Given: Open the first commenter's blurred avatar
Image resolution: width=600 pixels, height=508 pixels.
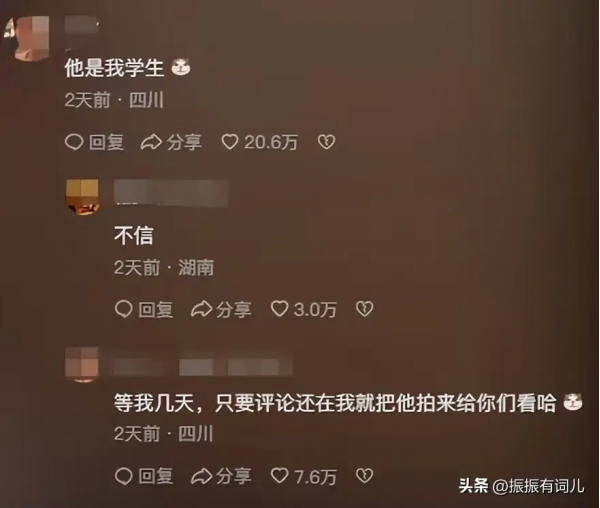Looking at the screenshot, I should click(28, 38).
